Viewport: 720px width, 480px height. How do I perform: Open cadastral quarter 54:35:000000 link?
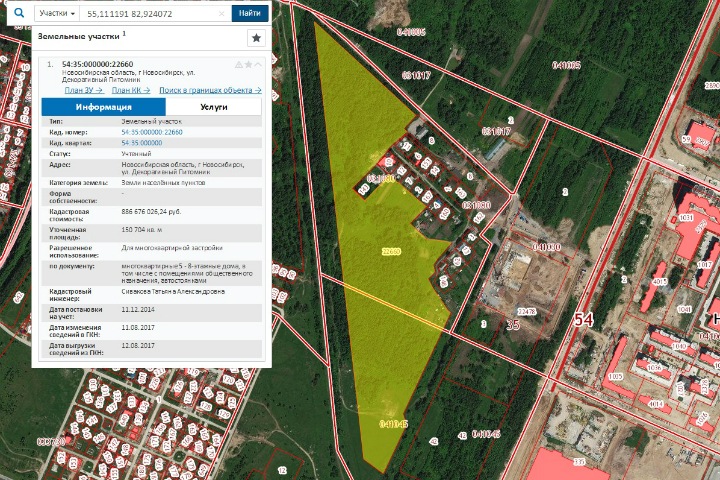(x=141, y=143)
